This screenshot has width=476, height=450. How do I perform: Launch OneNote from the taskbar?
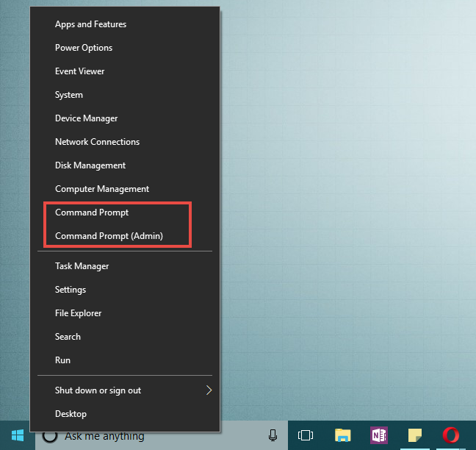[379, 435]
